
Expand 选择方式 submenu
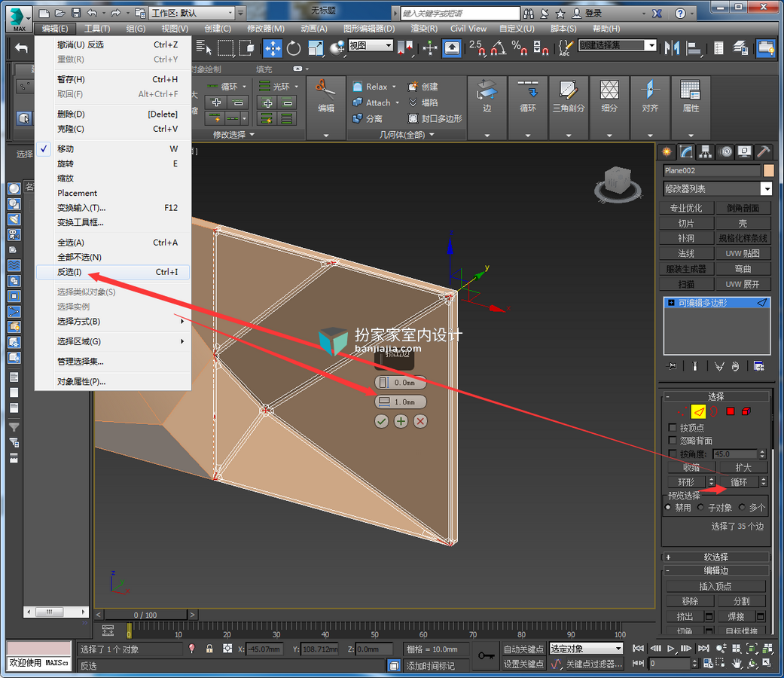click(x=114, y=322)
